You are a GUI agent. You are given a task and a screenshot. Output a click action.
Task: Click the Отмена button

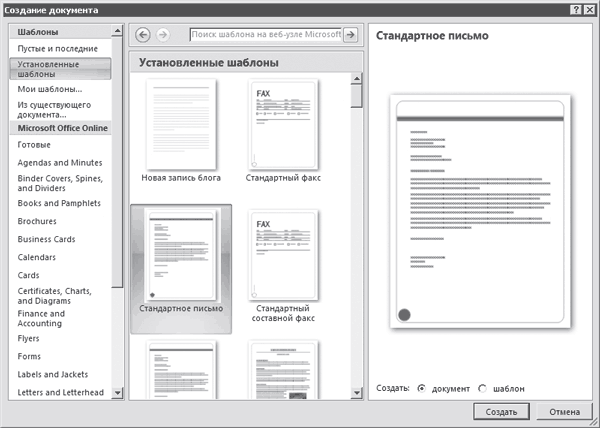564,412
